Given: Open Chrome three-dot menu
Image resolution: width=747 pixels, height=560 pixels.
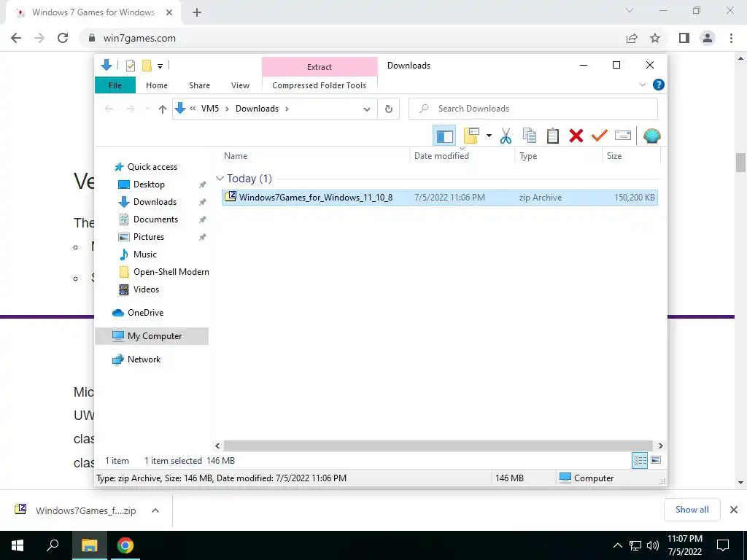Looking at the screenshot, I should coord(731,38).
